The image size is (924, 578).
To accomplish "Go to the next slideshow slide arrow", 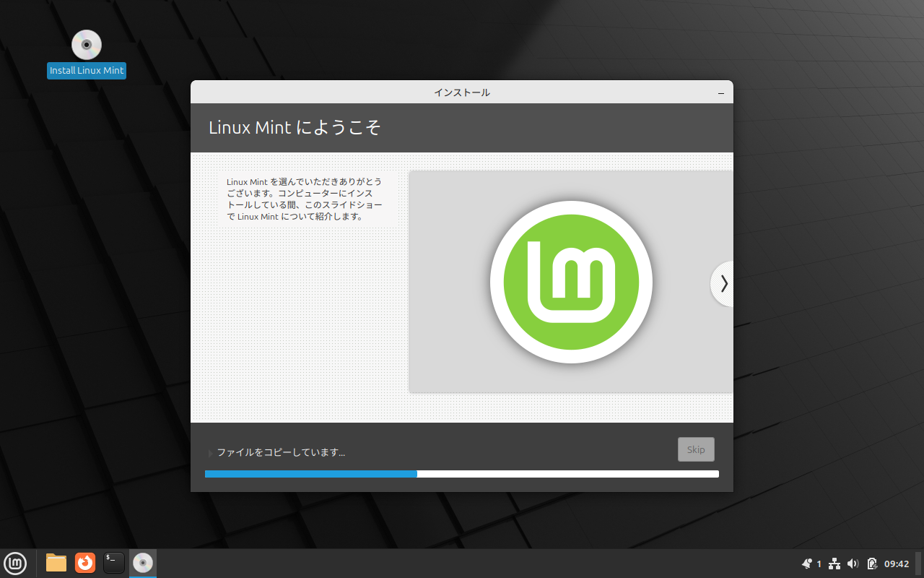I will (x=723, y=283).
